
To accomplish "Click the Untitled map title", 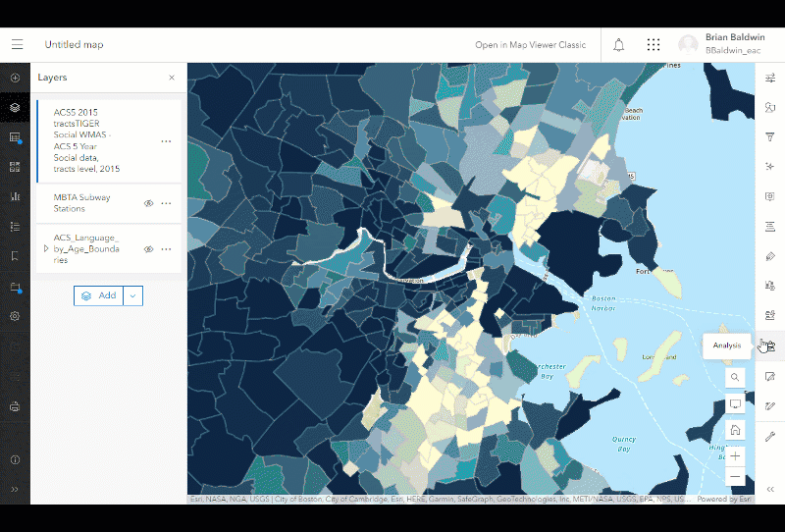I will click(75, 44).
